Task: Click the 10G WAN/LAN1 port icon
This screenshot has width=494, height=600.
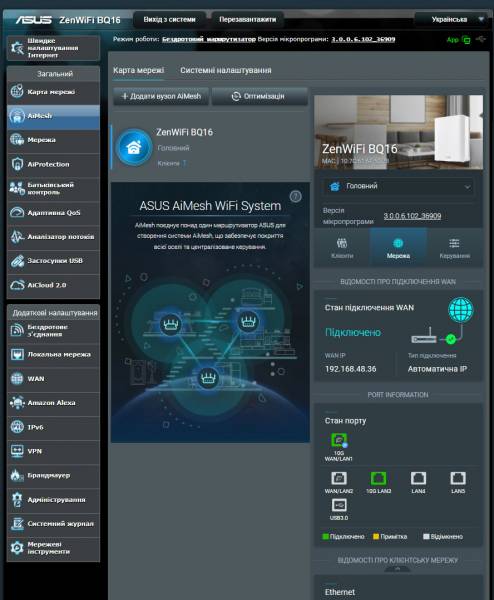Action: 339,440
